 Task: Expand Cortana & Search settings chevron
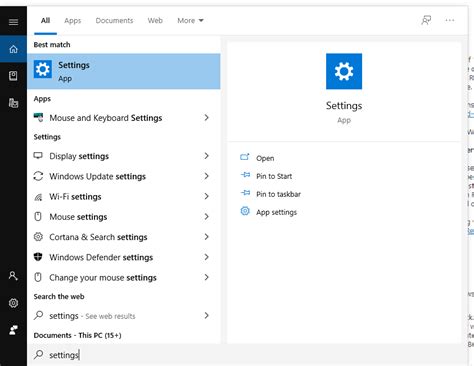click(x=207, y=237)
